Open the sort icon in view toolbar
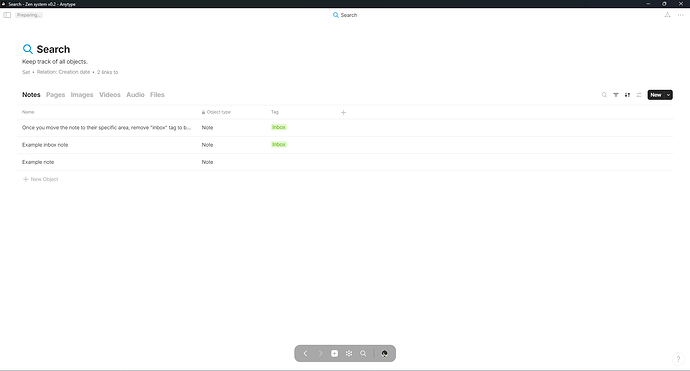The height and width of the screenshot is (371, 690). tap(627, 95)
